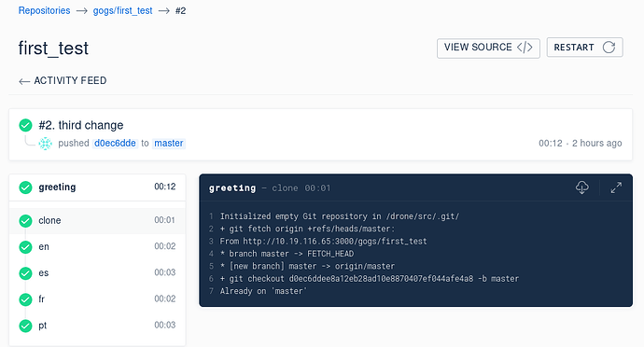Click the back arrow beside Activity Feed

24,81
